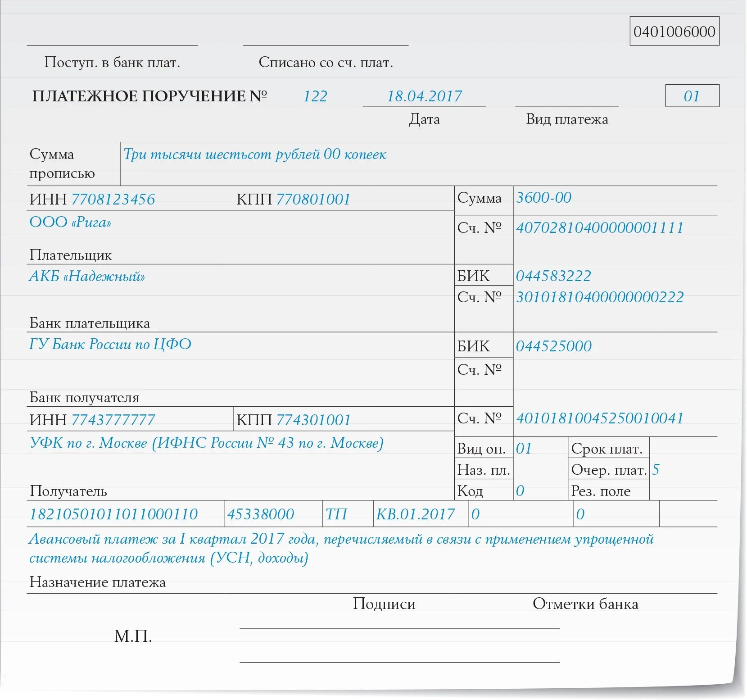The image size is (747, 700).
Task: Select recipient КПП value 774301001
Action: pos(313,420)
